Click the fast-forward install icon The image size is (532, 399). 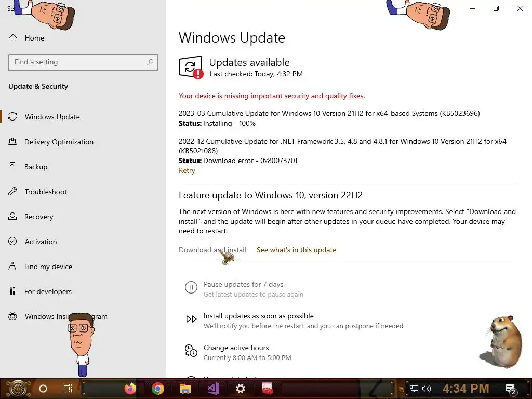click(x=191, y=319)
